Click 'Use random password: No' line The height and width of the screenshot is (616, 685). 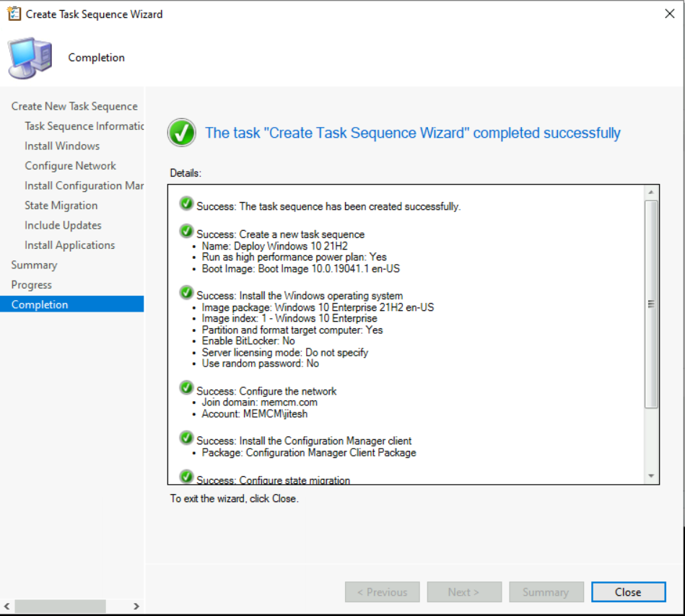(x=261, y=364)
